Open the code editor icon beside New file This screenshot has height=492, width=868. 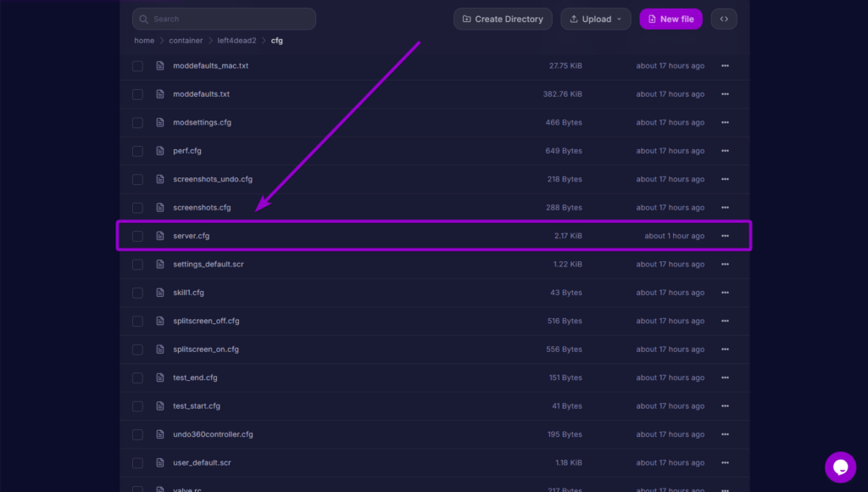(x=723, y=18)
